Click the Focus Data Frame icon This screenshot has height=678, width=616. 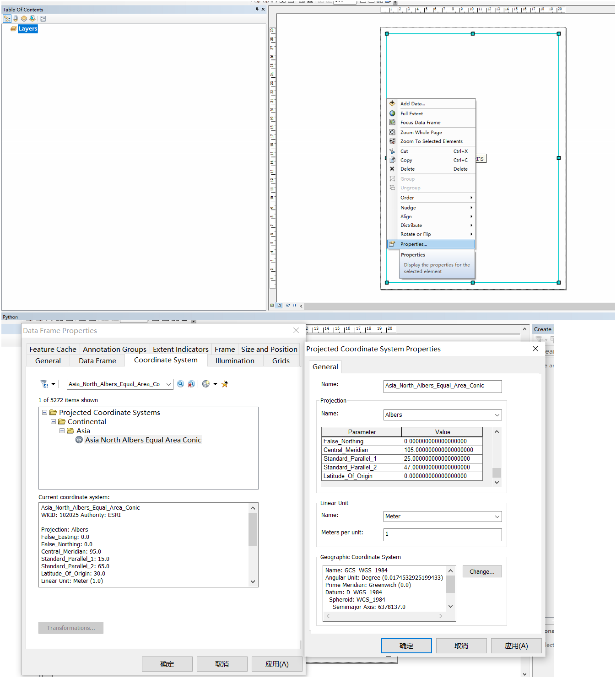pos(392,122)
